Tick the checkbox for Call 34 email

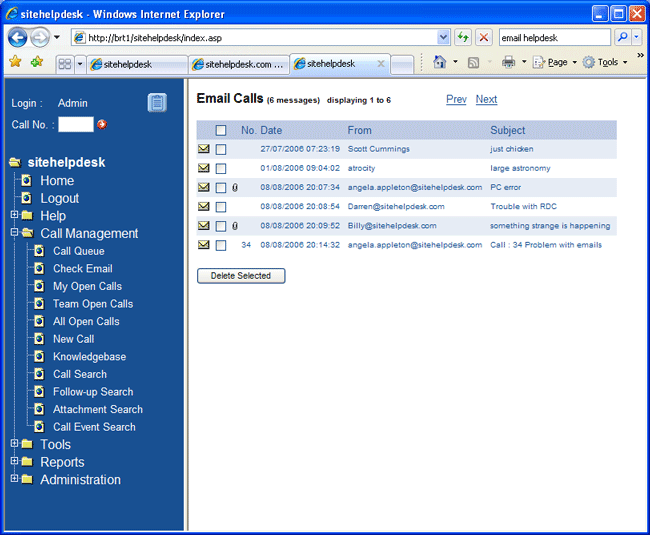(221, 245)
